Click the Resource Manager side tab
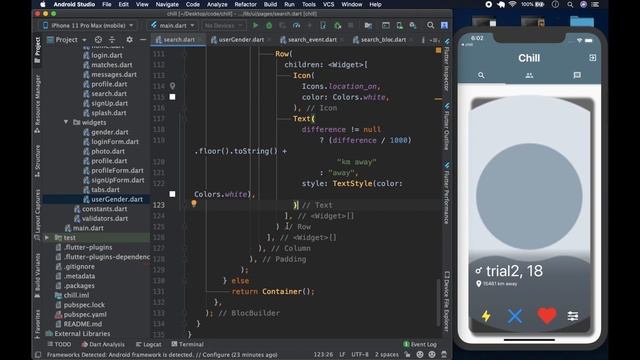 pyautogui.click(x=38, y=103)
